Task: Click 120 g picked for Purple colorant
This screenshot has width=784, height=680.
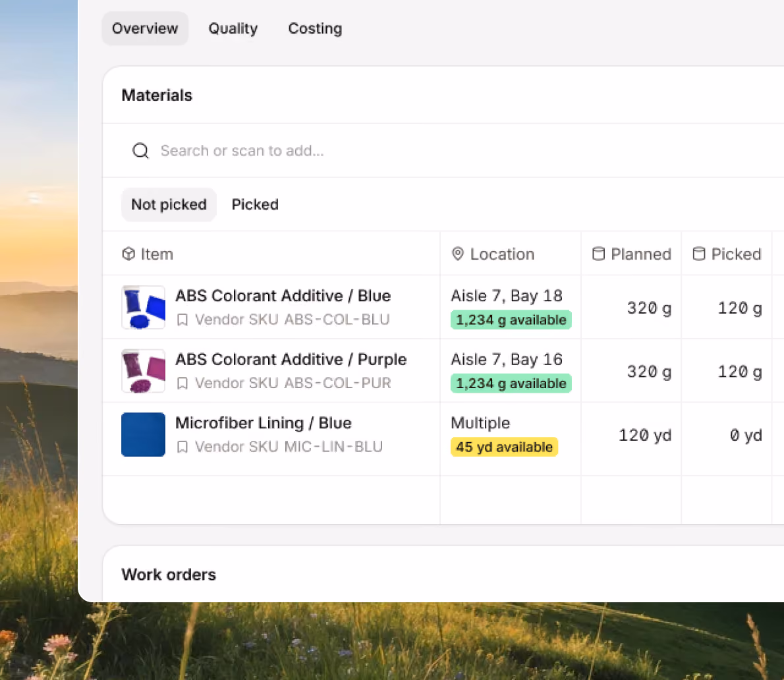Action: (740, 372)
